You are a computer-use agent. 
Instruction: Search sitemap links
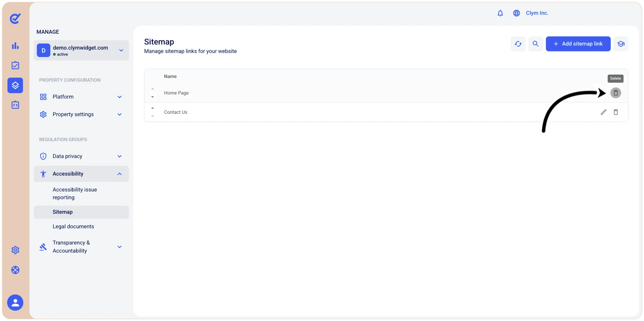tap(535, 44)
